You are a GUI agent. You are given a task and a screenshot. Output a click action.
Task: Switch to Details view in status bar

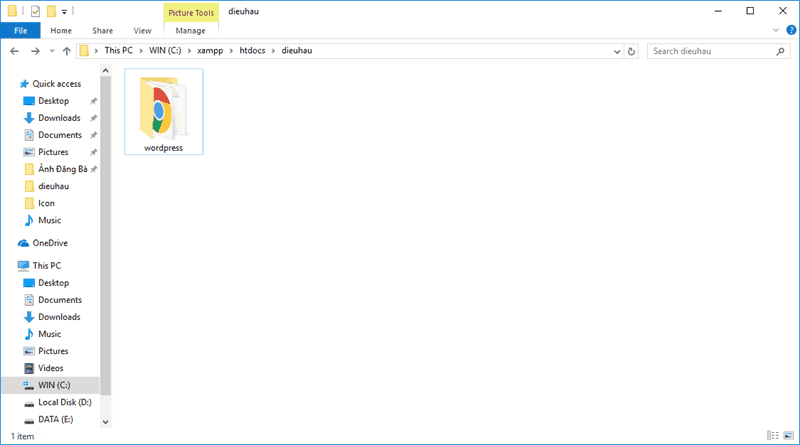click(773, 435)
